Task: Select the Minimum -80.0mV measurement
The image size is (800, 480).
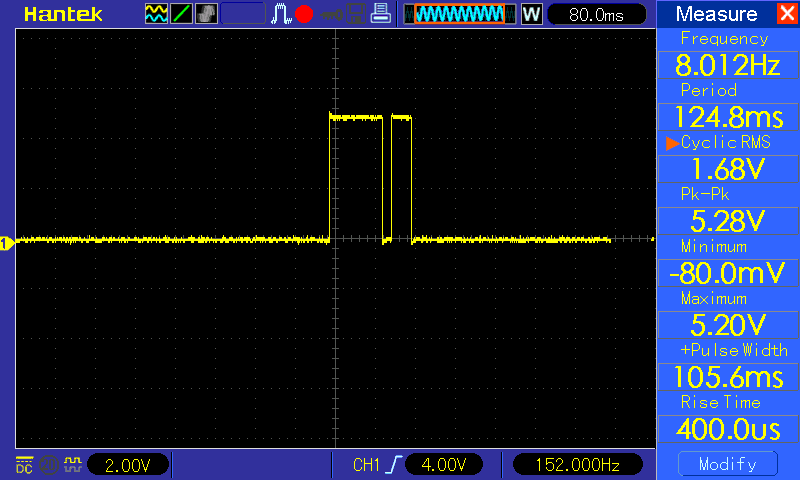Action: [x=728, y=273]
